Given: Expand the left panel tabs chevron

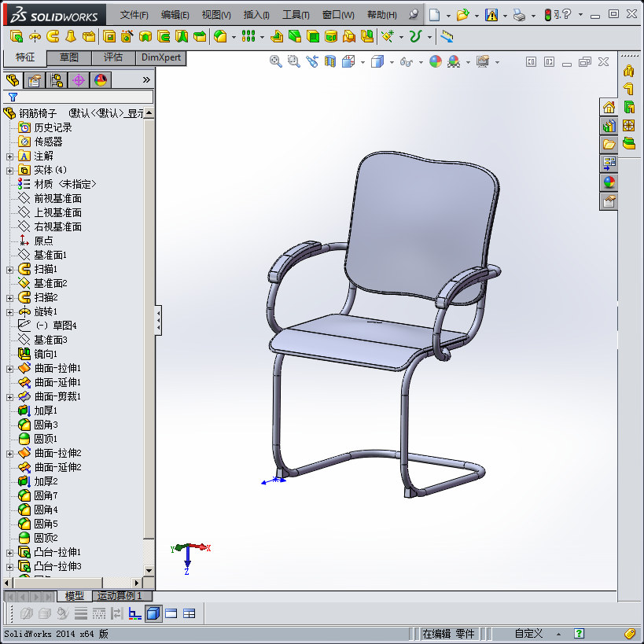Looking at the screenshot, I should 146,80.
